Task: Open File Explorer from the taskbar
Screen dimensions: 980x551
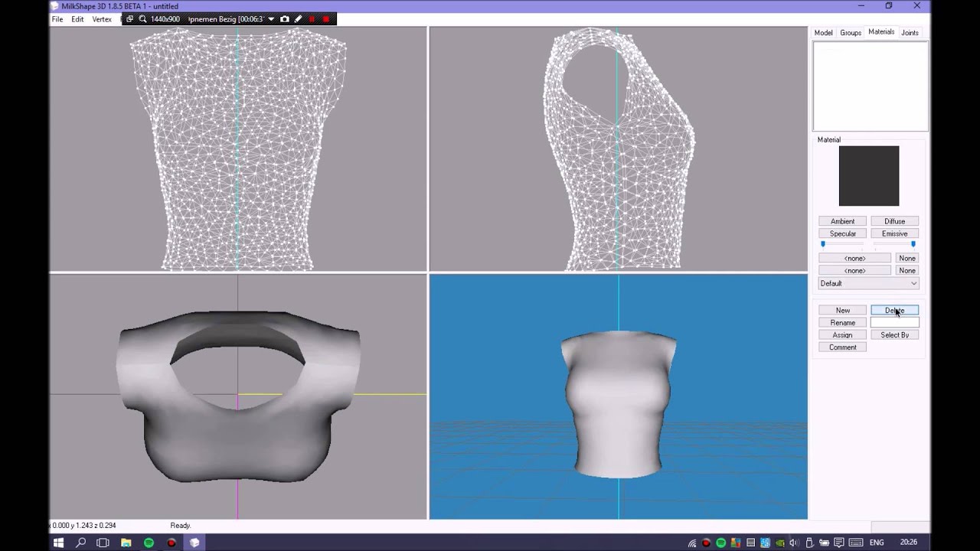Action: [x=126, y=543]
